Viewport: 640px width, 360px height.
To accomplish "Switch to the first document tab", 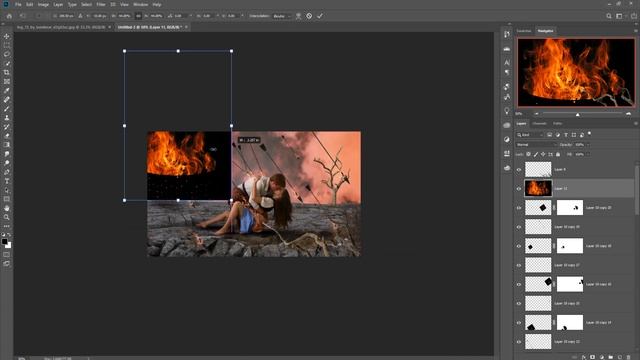I will 61,27.
